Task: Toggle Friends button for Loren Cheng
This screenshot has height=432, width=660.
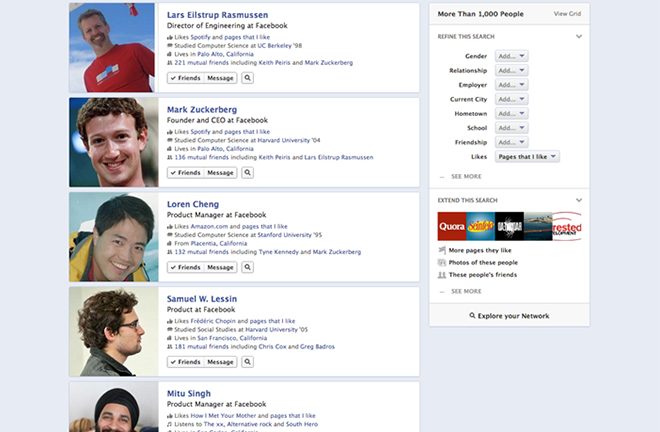Action: tap(186, 267)
